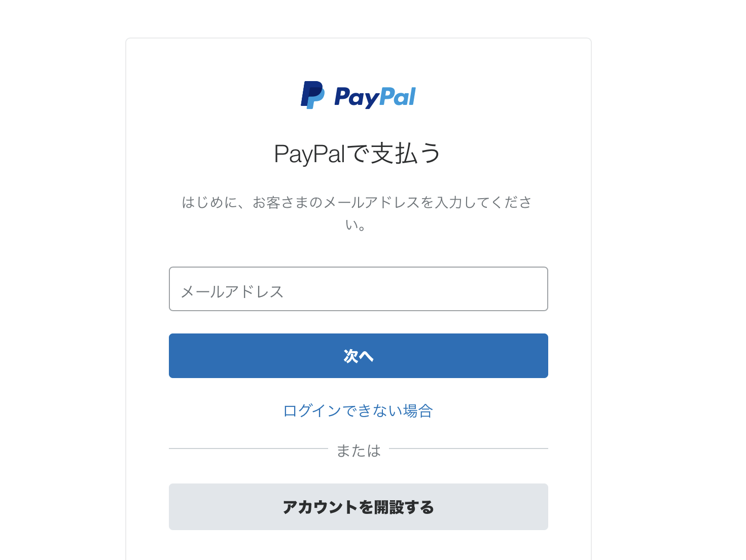Click the blank page area outside the card
Screen dimensions: 746x560
pos(669,253)
